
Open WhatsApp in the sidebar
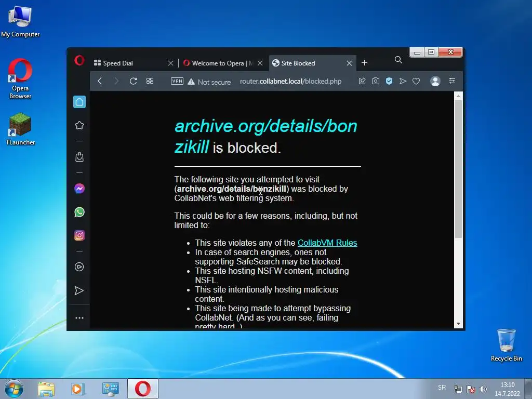[79, 212]
